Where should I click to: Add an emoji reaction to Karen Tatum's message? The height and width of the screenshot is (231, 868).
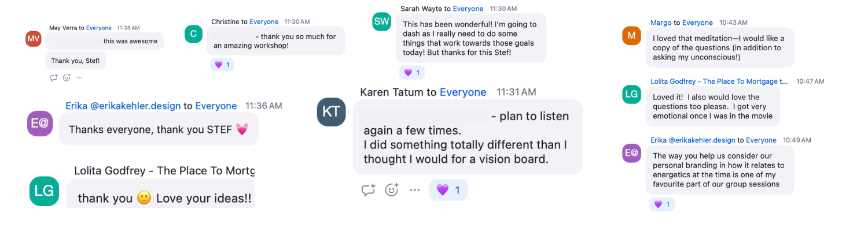(x=392, y=190)
